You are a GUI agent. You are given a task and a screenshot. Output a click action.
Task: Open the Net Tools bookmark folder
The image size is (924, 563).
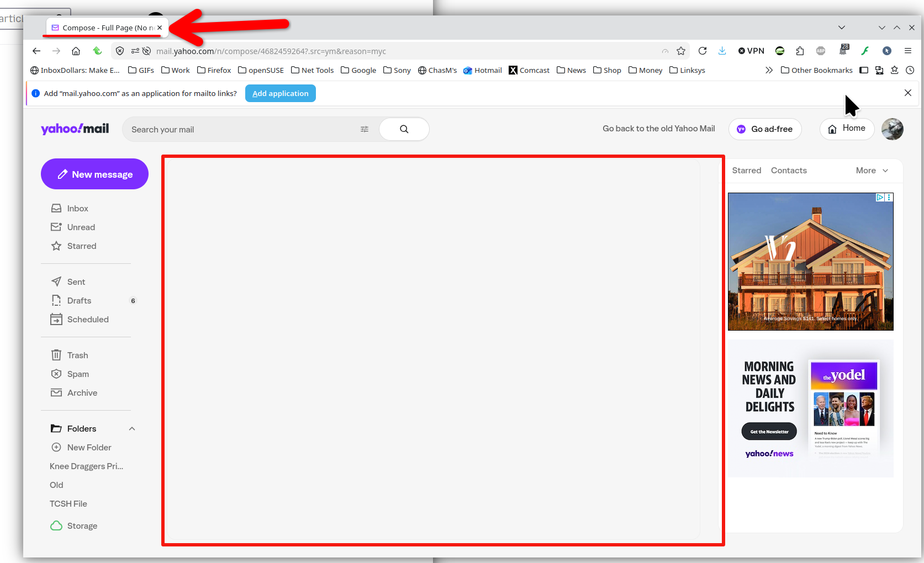pos(312,70)
